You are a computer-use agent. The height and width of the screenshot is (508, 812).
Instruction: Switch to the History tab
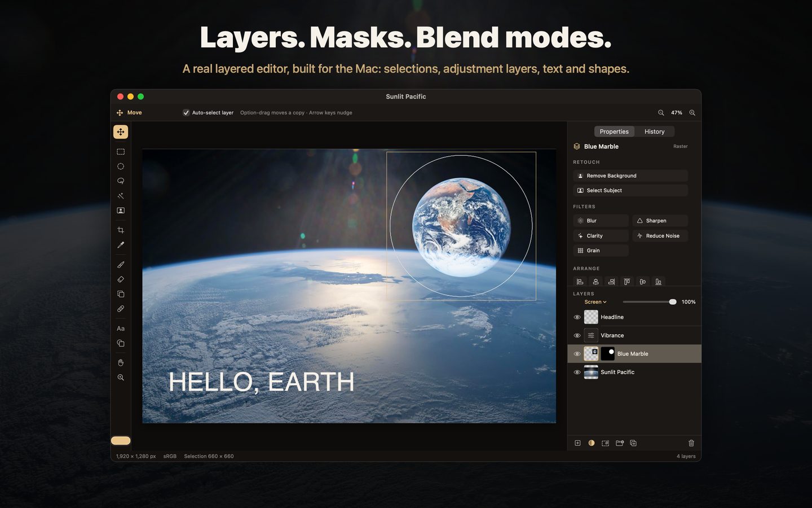(x=655, y=132)
